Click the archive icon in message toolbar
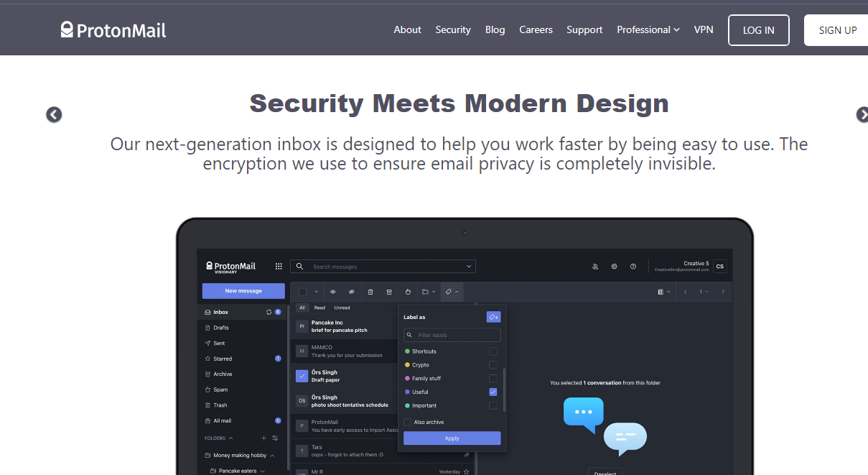The width and height of the screenshot is (868, 475). click(389, 292)
